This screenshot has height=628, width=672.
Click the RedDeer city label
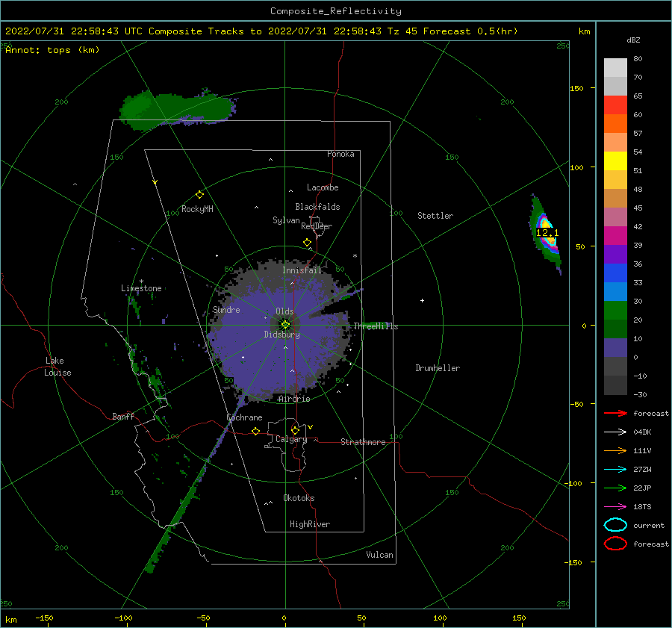coord(317,226)
